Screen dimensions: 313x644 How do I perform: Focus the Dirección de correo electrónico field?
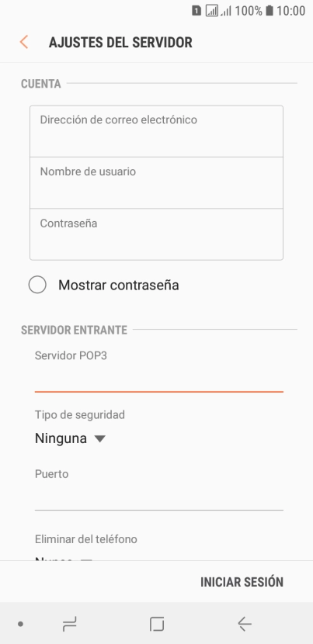[156, 131]
